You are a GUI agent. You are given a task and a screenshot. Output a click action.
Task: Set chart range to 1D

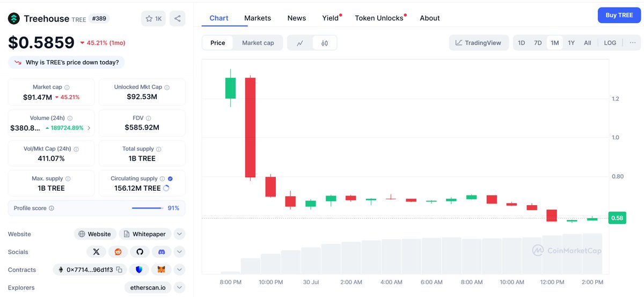pyautogui.click(x=521, y=43)
